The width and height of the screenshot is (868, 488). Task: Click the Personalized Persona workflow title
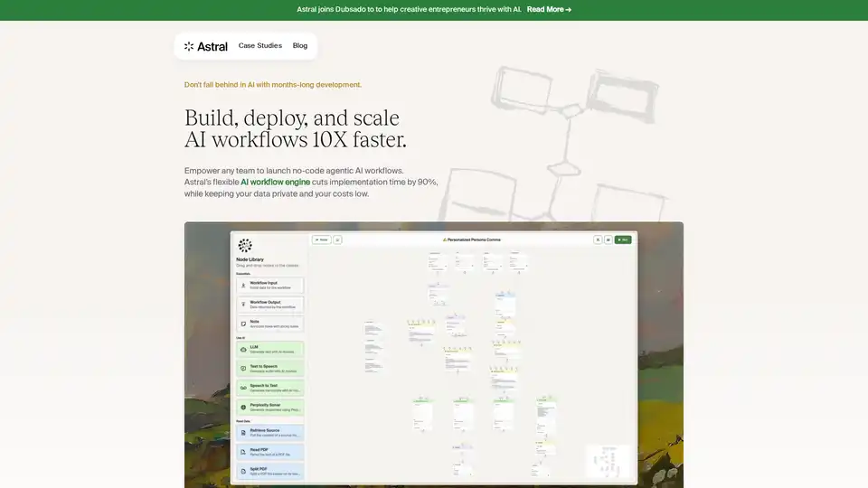471,239
